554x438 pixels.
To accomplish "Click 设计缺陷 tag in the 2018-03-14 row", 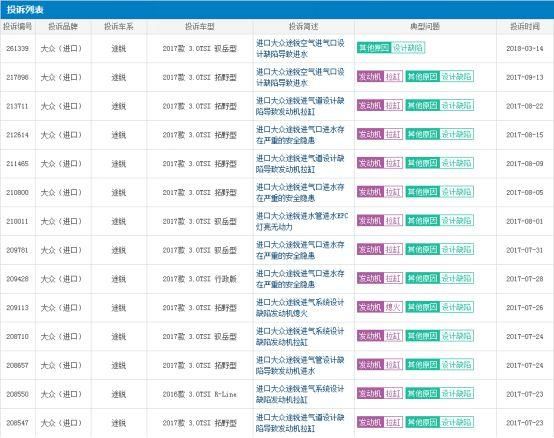I will (x=408, y=48).
